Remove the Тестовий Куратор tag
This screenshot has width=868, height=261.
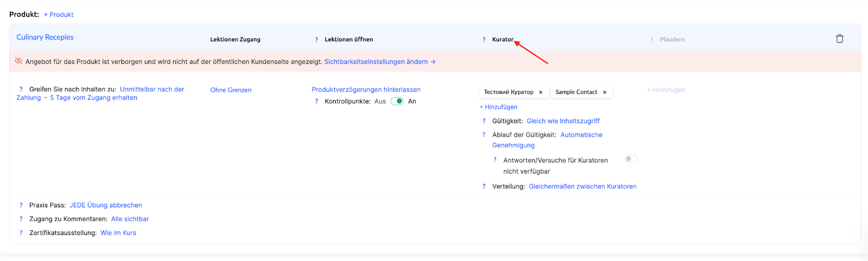(540, 92)
